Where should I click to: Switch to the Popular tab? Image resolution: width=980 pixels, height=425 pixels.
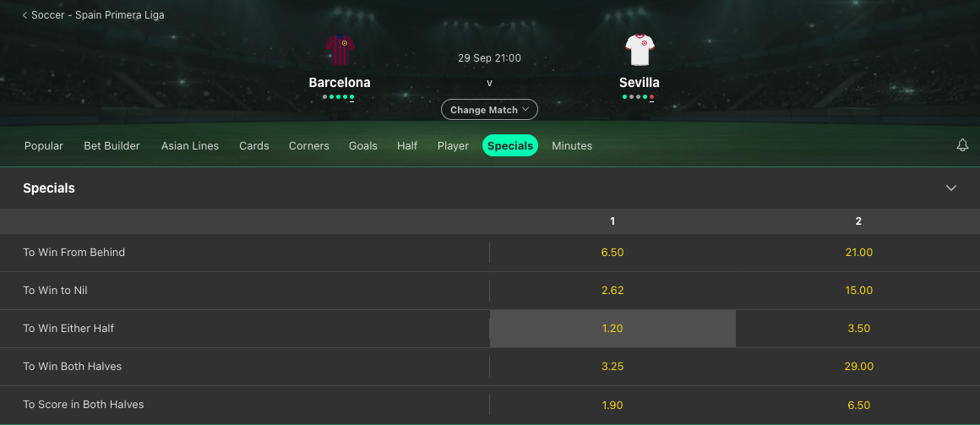[x=44, y=145]
